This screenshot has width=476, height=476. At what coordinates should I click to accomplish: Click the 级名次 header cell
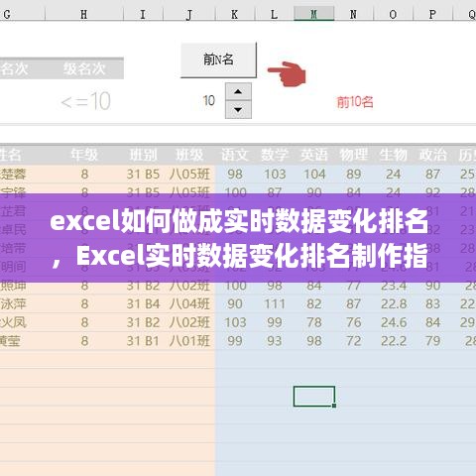pos(84,68)
